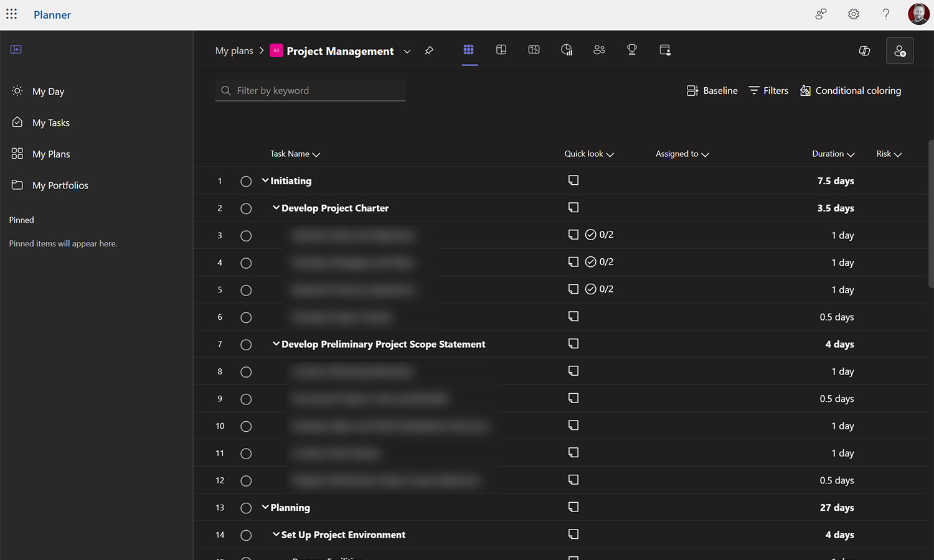934x560 pixels.
Task: Open the Board view of Project Management
Action: pos(501,50)
